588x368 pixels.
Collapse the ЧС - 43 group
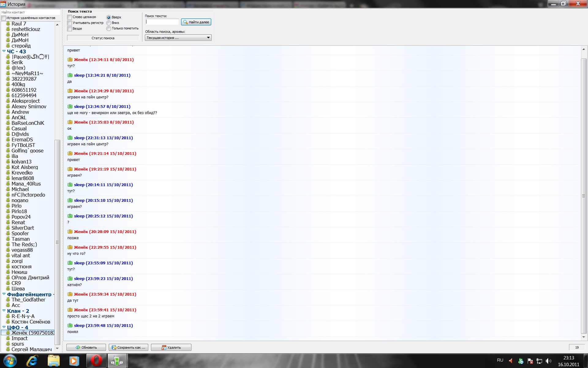coord(4,51)
